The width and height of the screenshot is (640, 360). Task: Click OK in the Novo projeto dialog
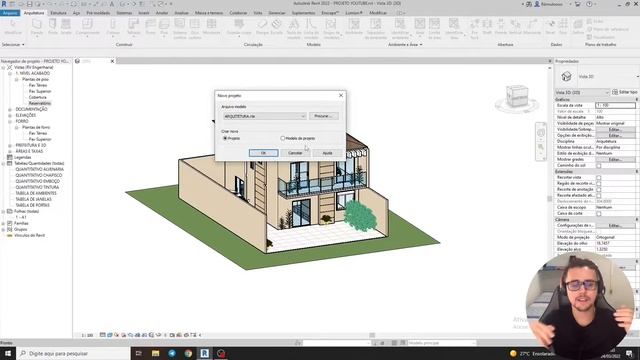(x=263, y=153)
